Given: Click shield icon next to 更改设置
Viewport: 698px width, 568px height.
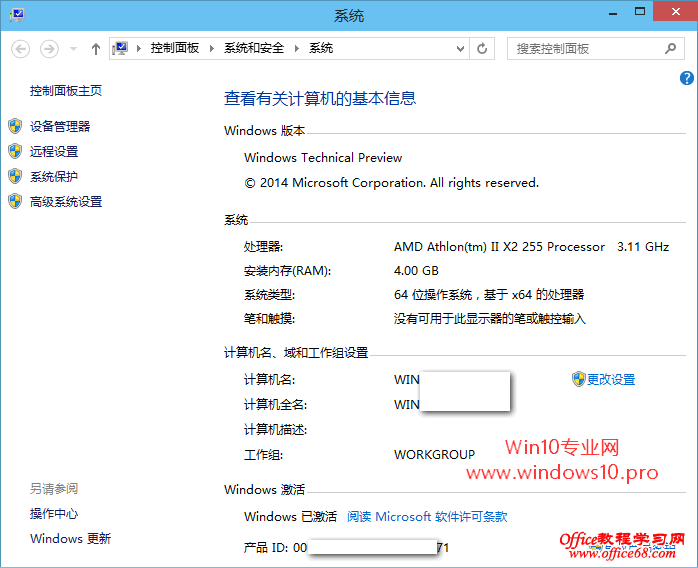Looking at the screenshot, I should tap(578, 379).
